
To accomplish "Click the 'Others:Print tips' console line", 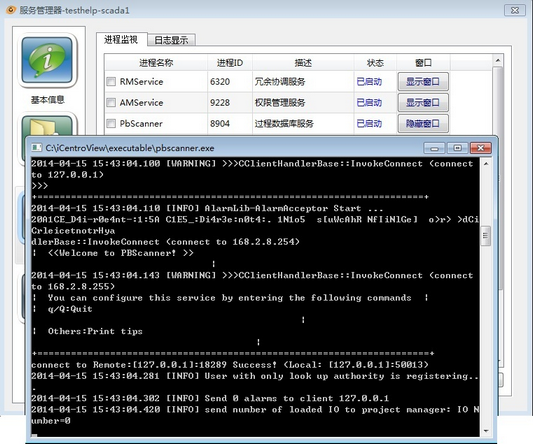I will pos(95,331).
